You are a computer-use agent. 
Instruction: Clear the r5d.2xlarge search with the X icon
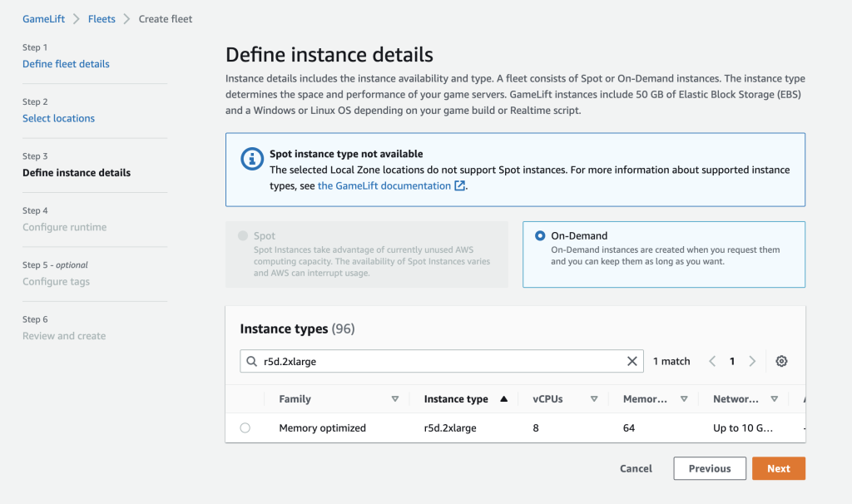point(632,361)
